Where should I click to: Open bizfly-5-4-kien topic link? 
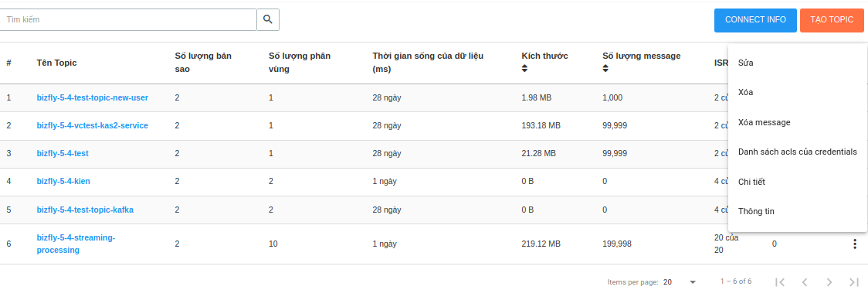(x=63, y=181)
